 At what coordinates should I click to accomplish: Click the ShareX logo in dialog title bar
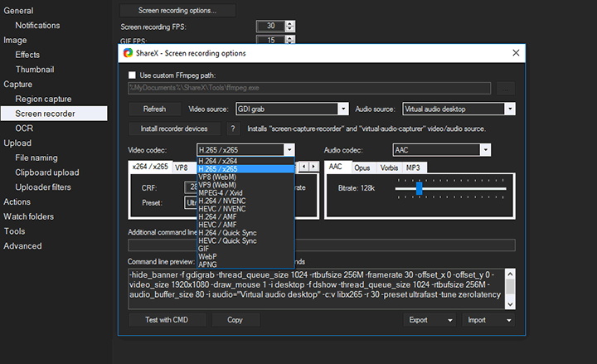pos(128,53)
